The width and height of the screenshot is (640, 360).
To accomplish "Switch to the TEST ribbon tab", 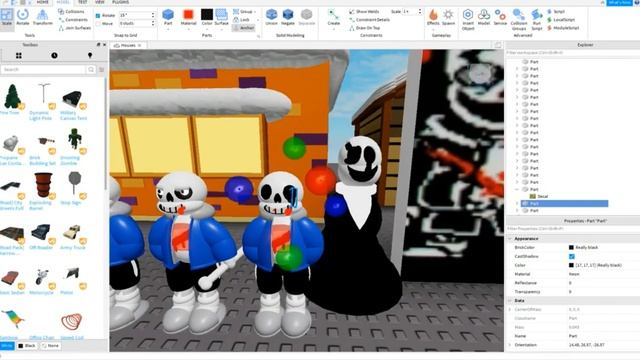I will [x=82, y=2].
